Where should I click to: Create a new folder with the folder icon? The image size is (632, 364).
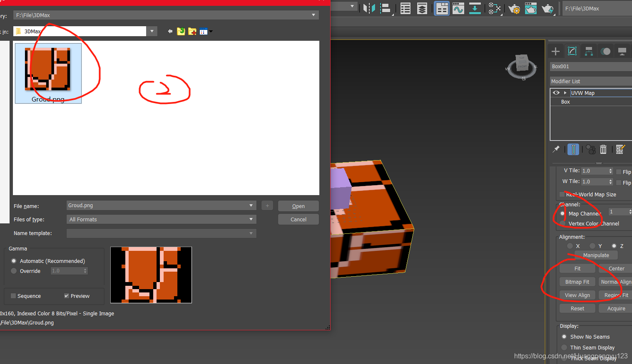click(x=192, y=31)
